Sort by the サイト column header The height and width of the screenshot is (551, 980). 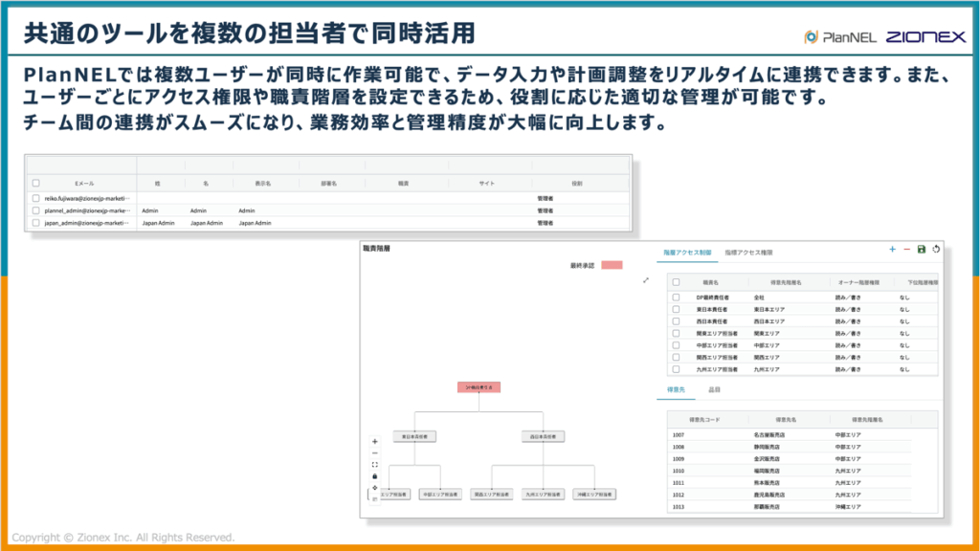click(487, 183)
